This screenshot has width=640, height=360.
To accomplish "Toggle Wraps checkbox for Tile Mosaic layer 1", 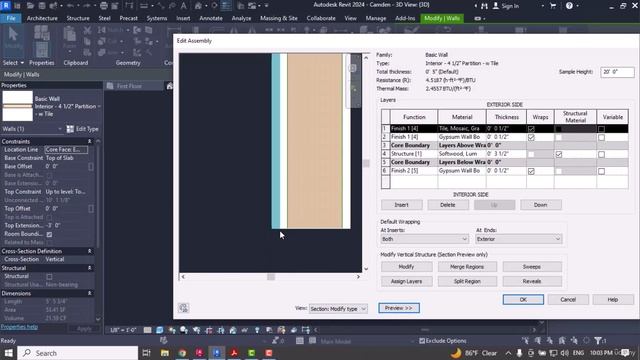I will [x=531, y=129].
